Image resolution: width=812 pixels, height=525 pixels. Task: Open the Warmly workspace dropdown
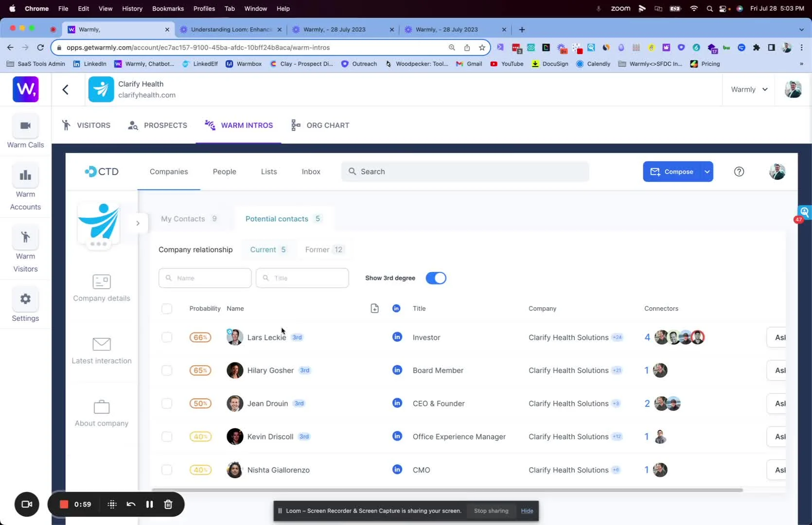click(749, 89)
